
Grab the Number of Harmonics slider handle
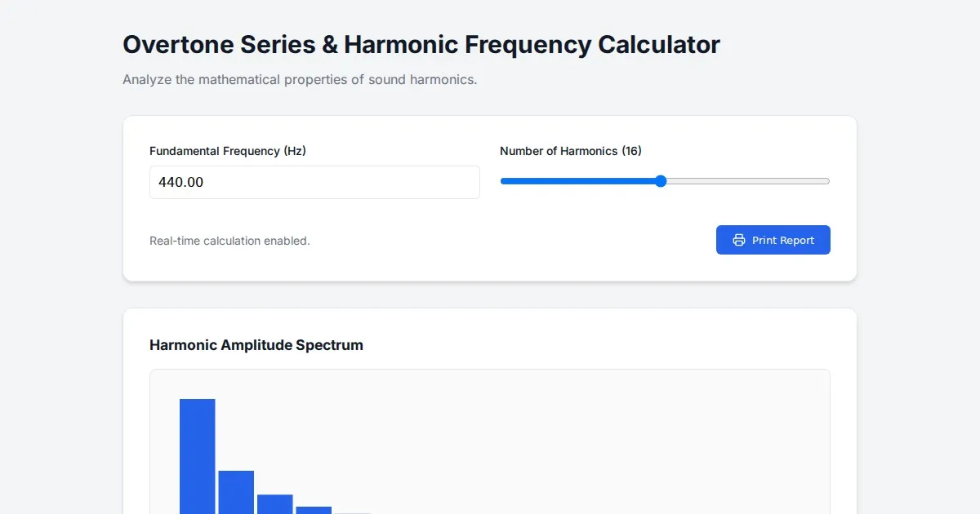click(x=661, y=181)
